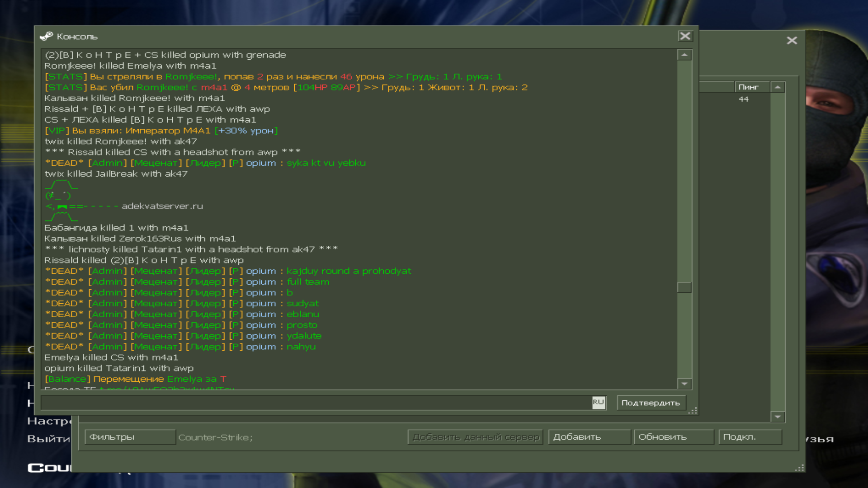Close the server browser window behind
The image size is (868, 488).
click(x=792, y=41)
